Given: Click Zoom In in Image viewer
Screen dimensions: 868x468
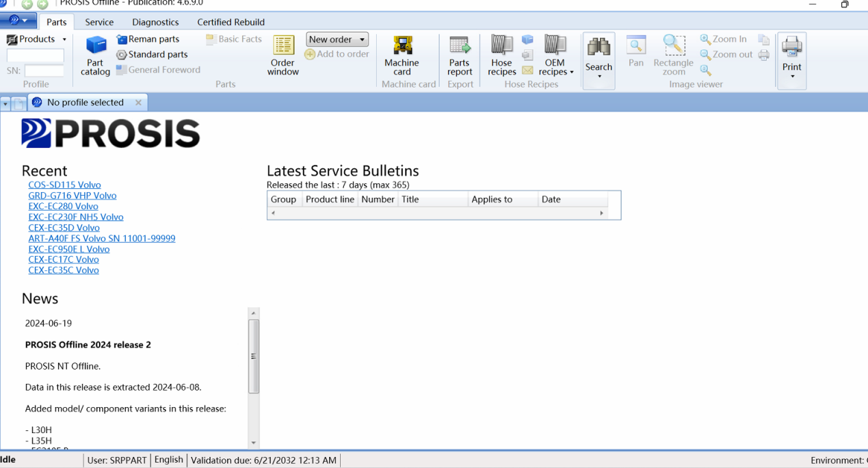Looking at the screenshot, I should click(x=724, y=39).
